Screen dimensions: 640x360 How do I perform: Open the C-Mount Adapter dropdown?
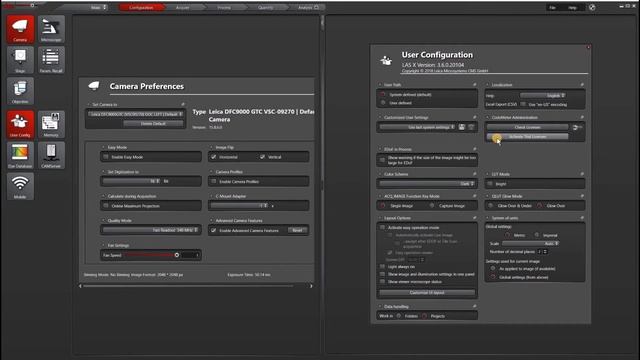(239, 205)
